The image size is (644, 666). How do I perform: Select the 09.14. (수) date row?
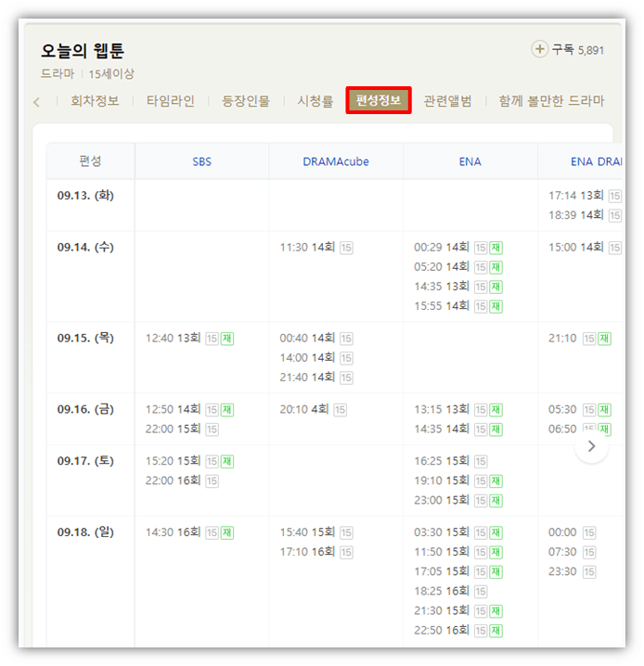click(x=85, y=247)
